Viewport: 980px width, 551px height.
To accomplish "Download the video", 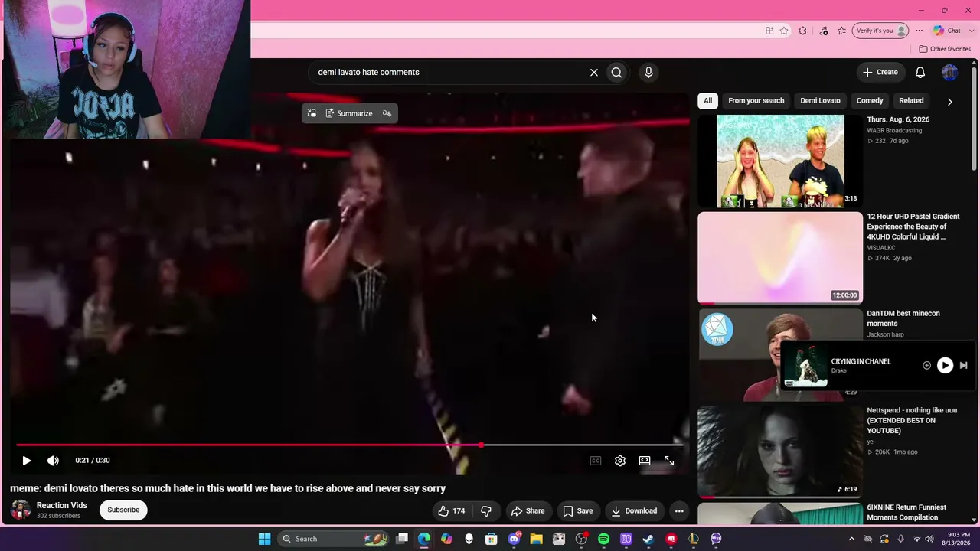I will [x=634, y=510].
